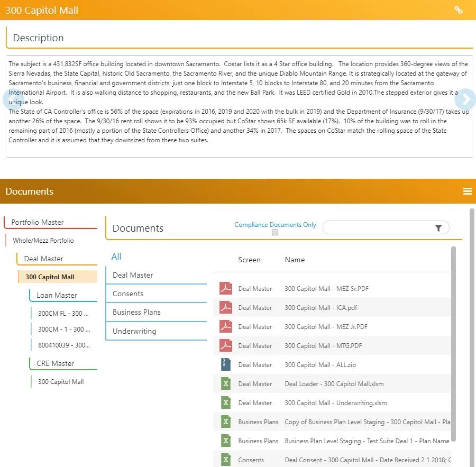Image resolution: width=476 pixels, height=467 pixels.
Task: Click Excel icon for Deal Consent document
Action: click(225, 460)
